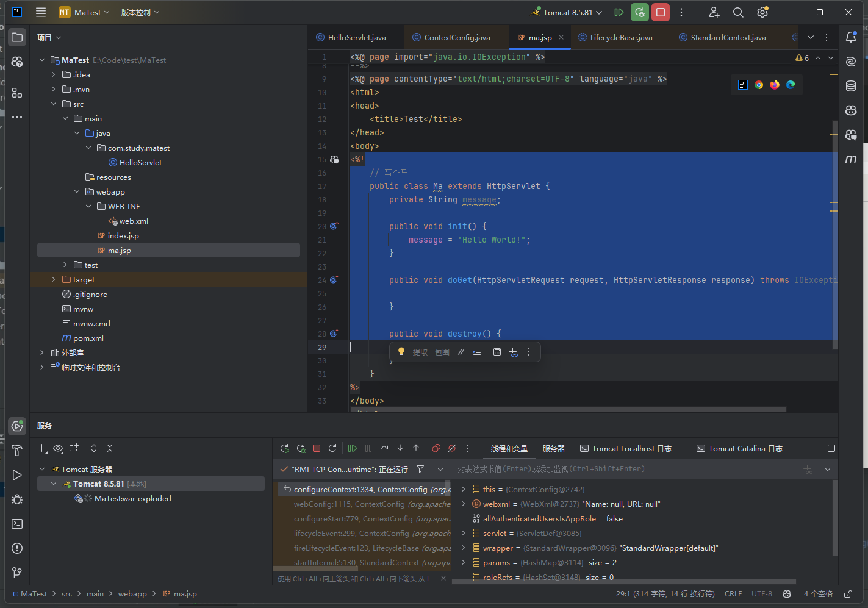This screenshot has height=608, width=868.
Task: Open the Debug bug tool window
Action: click(x=17, y=499)
